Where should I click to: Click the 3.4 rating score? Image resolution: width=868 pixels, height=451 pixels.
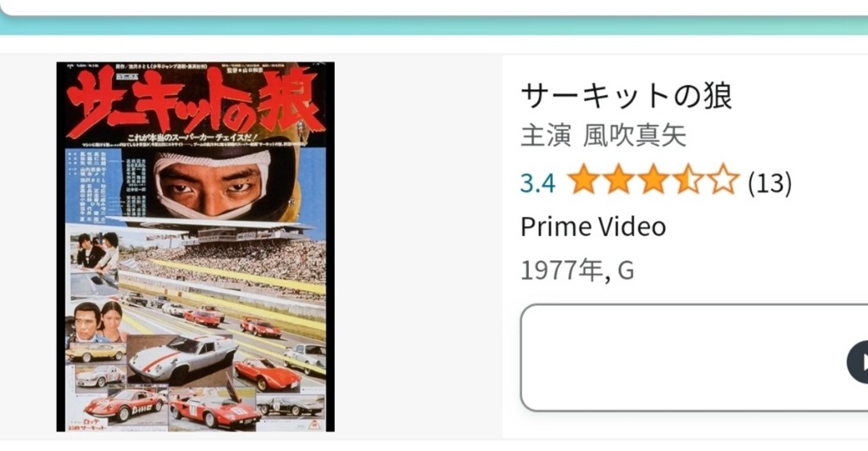click(537, 182)
